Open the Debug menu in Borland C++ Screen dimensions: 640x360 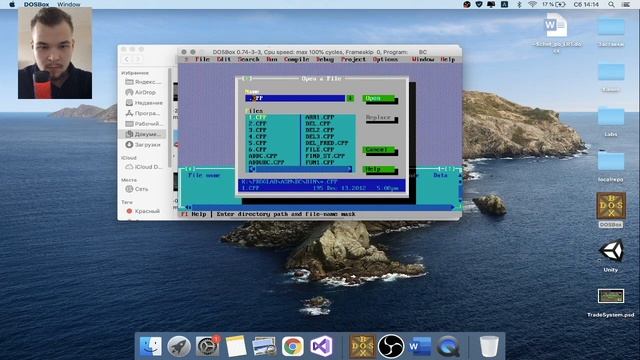coord(325,60)
